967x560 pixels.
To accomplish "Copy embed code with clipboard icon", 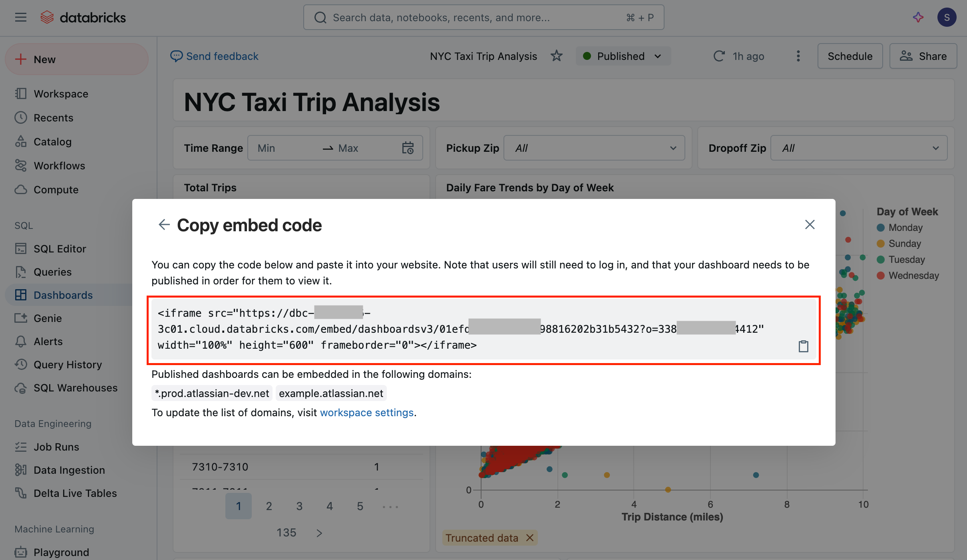I will [x=803, y=346].
